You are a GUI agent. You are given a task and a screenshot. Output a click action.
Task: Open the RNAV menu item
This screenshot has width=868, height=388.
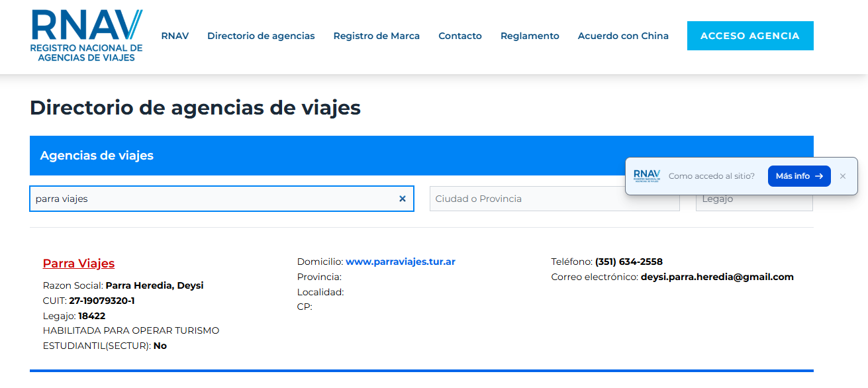(175, 36)
